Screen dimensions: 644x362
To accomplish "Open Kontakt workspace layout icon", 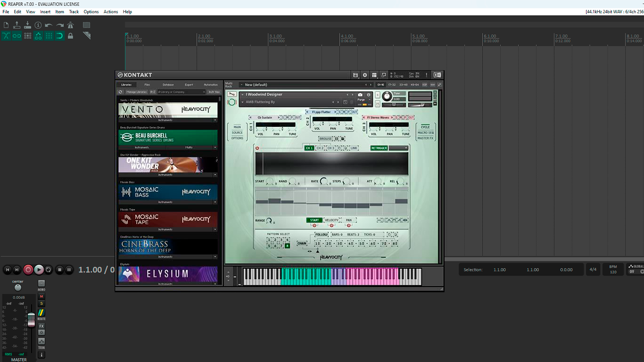I will click(x=374, y=75).
